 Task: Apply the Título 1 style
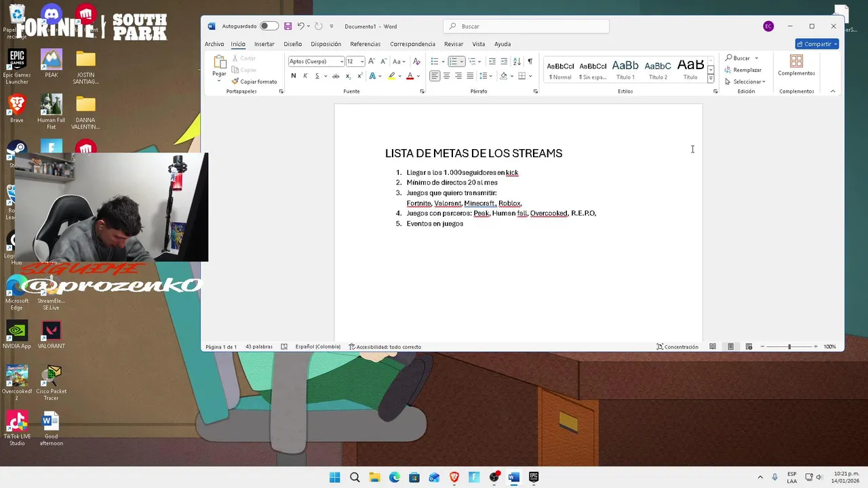tap(625, 68)
